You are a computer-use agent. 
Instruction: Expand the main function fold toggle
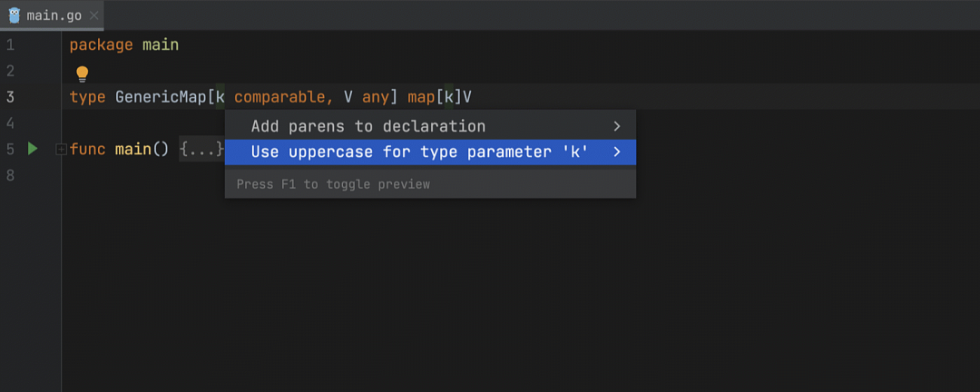pos(61,149)
